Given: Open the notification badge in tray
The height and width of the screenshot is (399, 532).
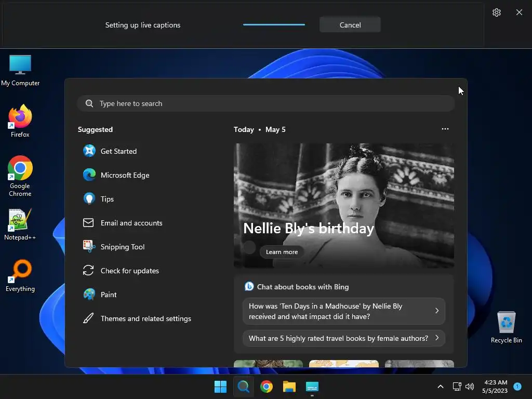Looking at the screenshot, I should coord(517,386).
